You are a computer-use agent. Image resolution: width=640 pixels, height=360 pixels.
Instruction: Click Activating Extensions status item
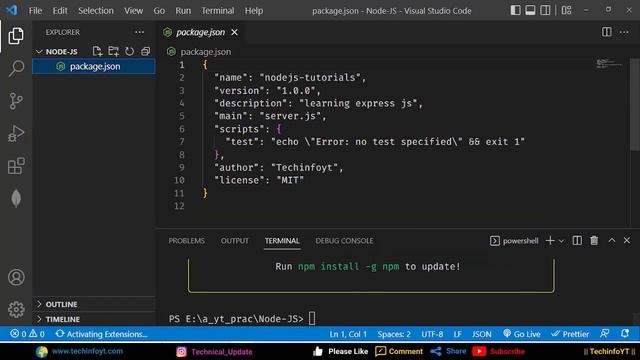(102, 334)
